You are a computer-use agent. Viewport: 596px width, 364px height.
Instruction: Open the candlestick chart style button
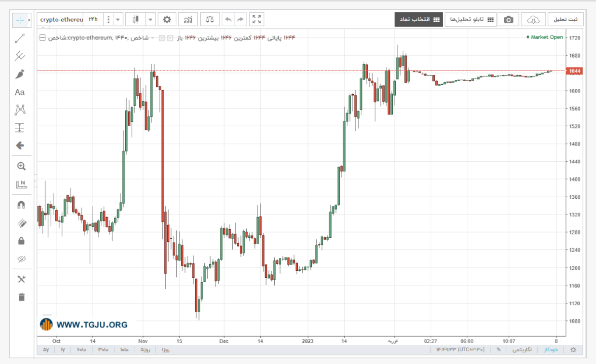136,19
